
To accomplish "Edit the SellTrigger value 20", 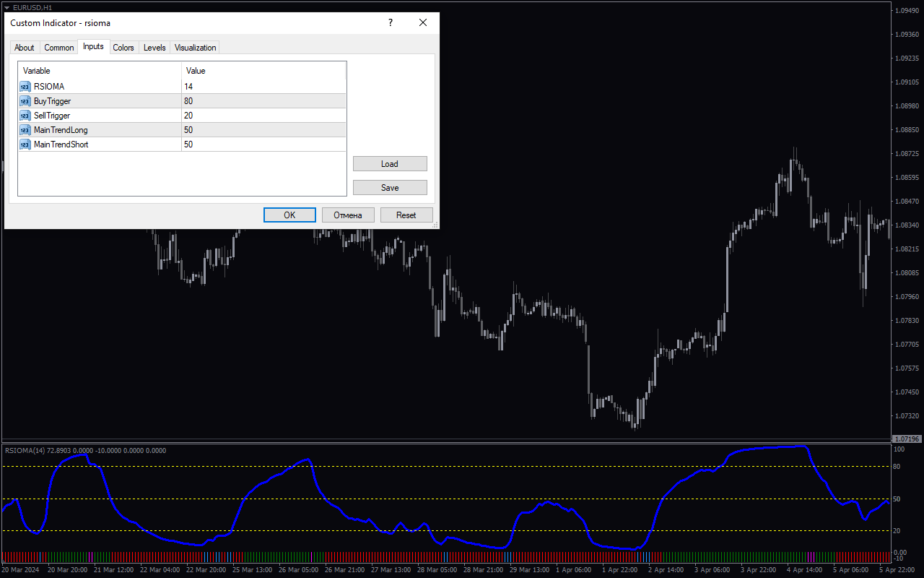I will click(x=263, y=116).
